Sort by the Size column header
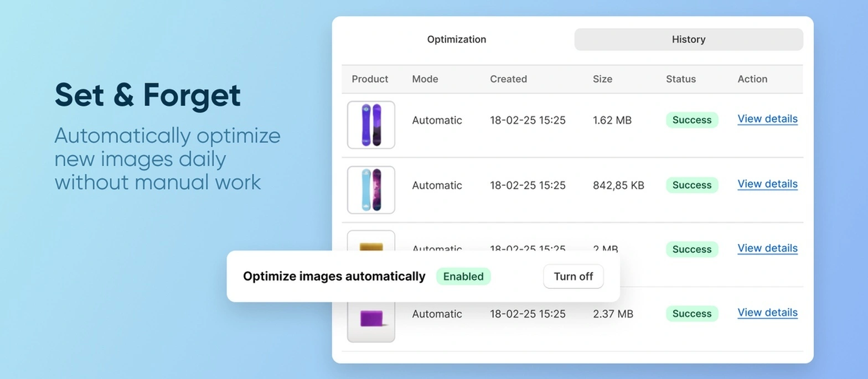 pyautogui.click(x=602, y=79)
